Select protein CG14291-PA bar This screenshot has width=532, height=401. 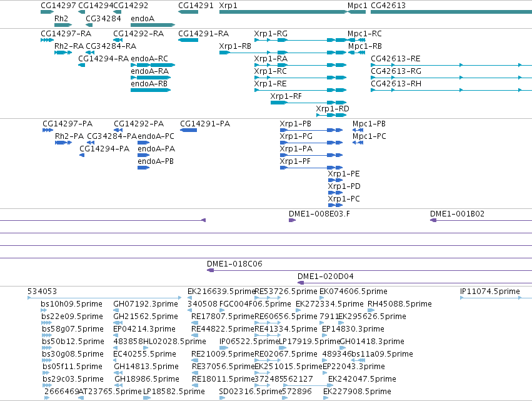point(188,130)
